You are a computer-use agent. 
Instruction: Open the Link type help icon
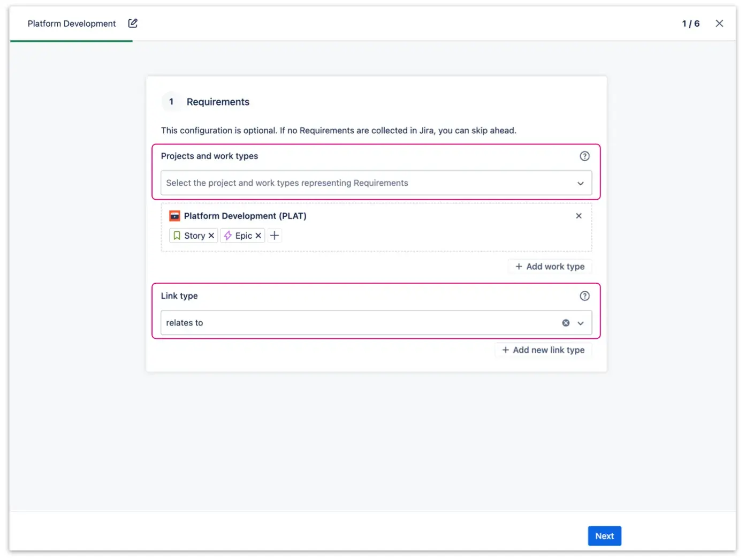click(x=584, y=296)
